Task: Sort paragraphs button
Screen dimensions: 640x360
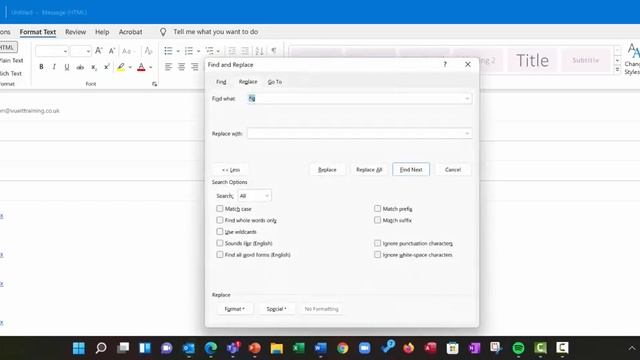Action: pos(260,51)
